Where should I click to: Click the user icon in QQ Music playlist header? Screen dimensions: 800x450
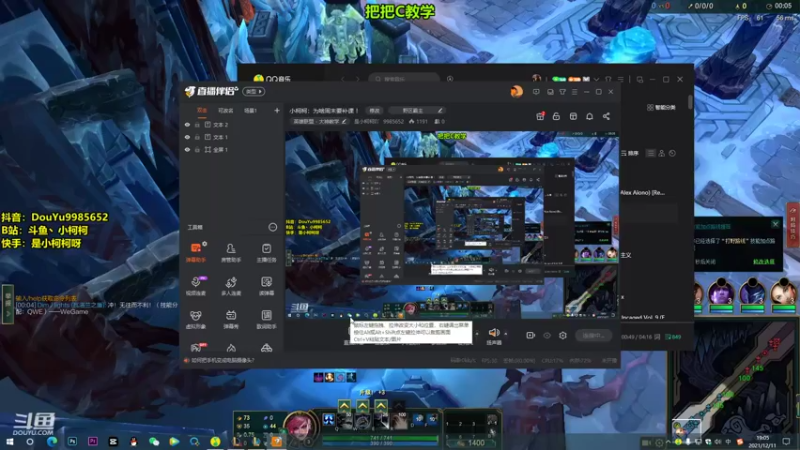tap(661, 153)
